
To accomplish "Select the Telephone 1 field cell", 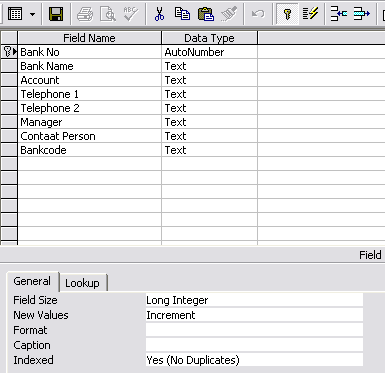I will coord(89,94).
